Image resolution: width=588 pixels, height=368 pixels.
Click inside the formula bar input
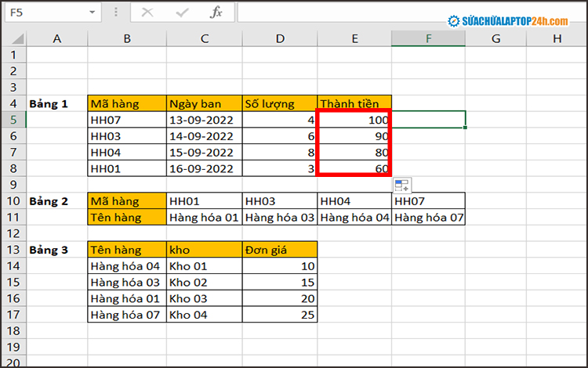tap(412, 13)
